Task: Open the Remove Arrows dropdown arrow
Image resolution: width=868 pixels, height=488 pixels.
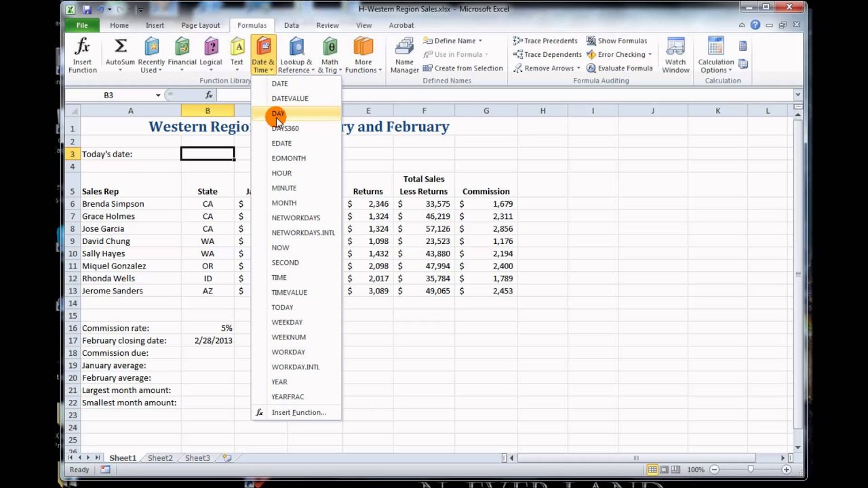Action: (x=578, y=68)
